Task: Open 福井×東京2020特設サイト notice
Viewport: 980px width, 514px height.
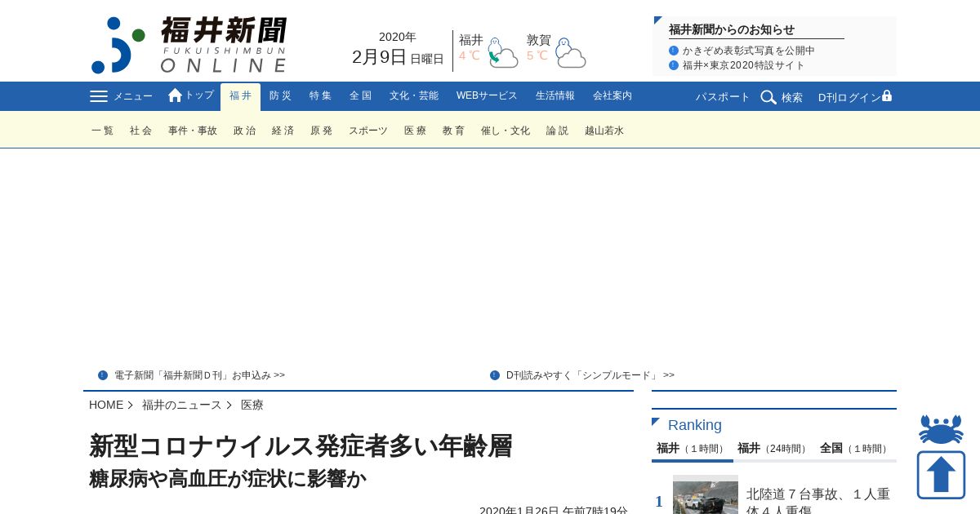Action: [744, 65]
